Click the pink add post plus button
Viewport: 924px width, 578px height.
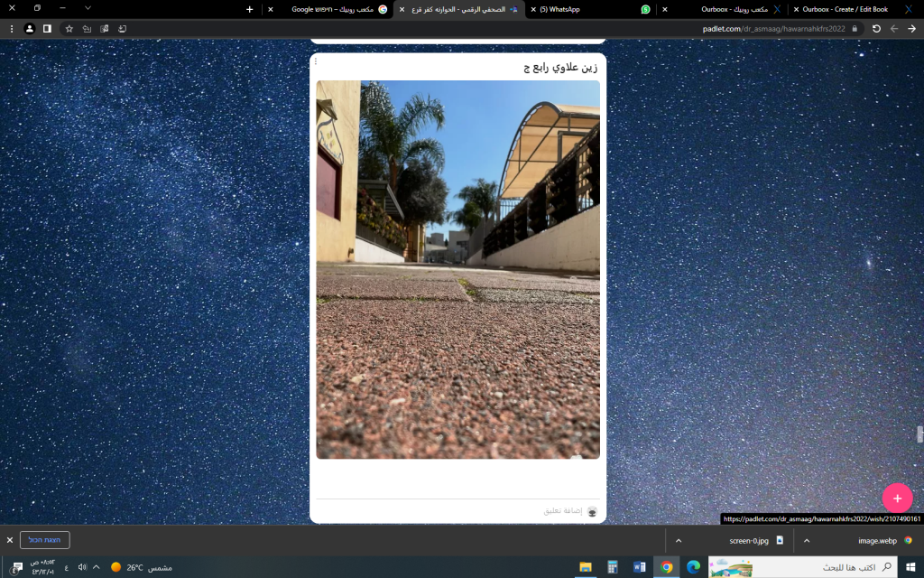pos(897,498)
